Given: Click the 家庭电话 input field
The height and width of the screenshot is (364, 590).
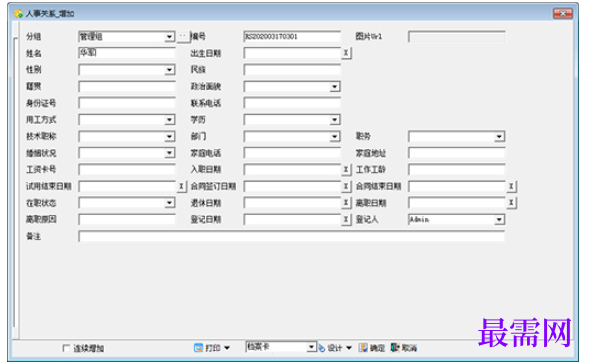Looking at the screenshot, I should click(292, 153).
